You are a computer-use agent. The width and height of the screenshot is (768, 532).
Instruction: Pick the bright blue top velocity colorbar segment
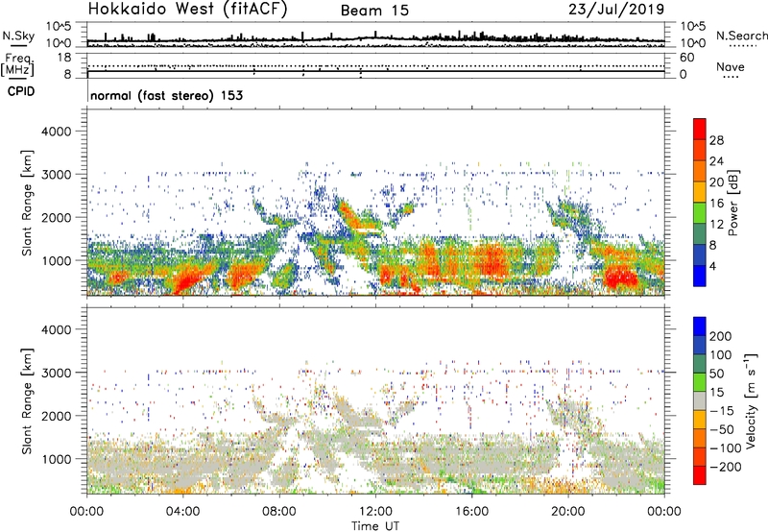point(700,326)
